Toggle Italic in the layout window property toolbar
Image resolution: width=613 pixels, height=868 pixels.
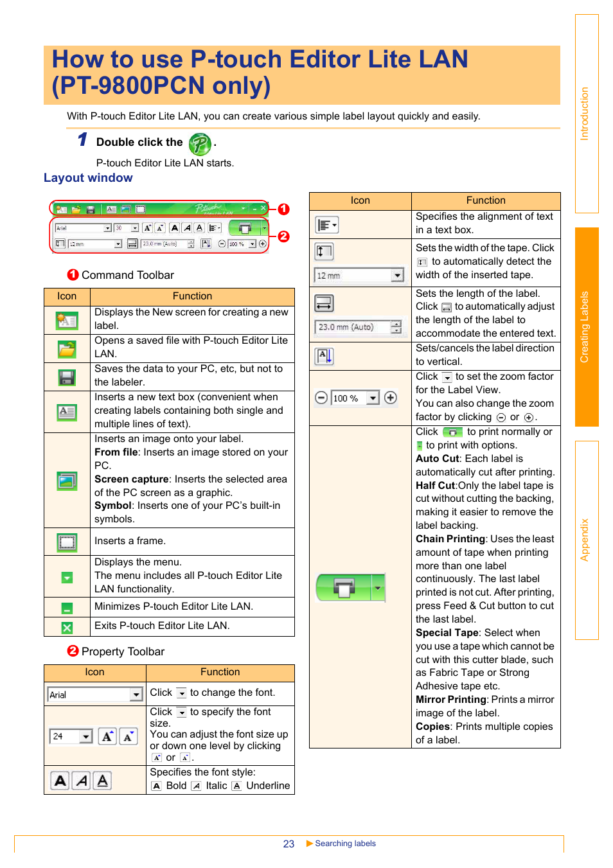coord(187,227)
